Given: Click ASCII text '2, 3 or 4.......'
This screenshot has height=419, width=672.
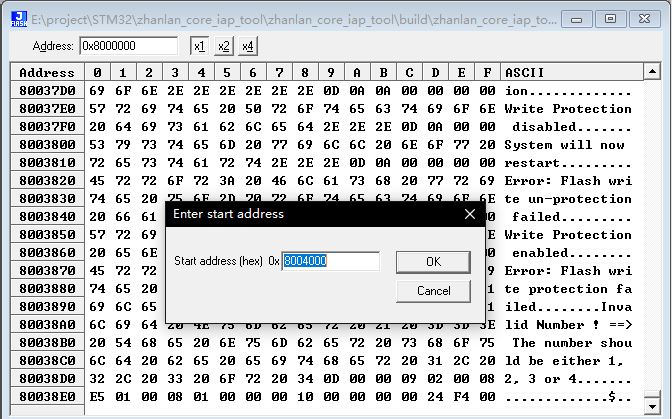Looking at the screenshot, I should click(x=568, y=379).
